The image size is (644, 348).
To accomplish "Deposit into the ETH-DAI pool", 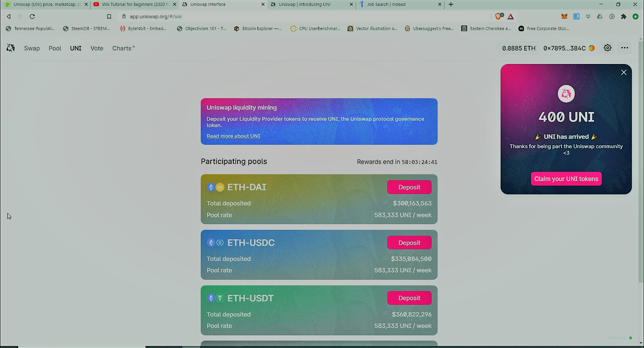I will point(410,187).
